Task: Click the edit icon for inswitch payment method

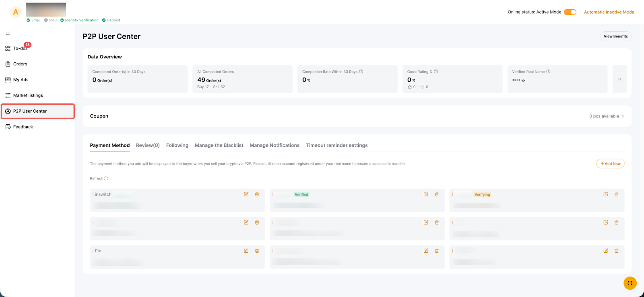Action: (246, 194)
